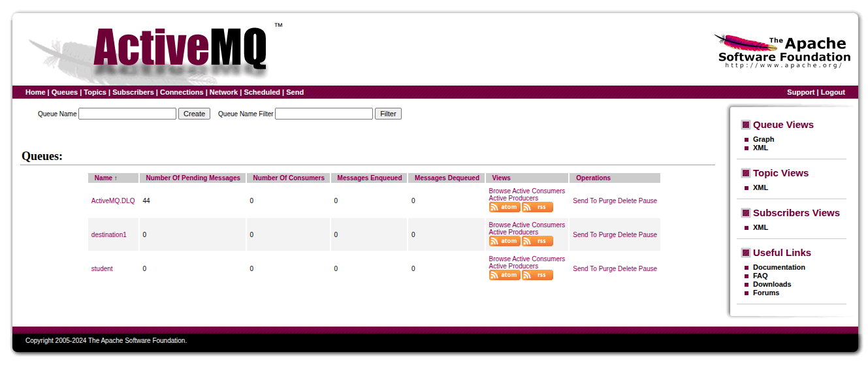868x369 pixels.
Task: Click Send To for student queue
Action: (x=585, y=268)
